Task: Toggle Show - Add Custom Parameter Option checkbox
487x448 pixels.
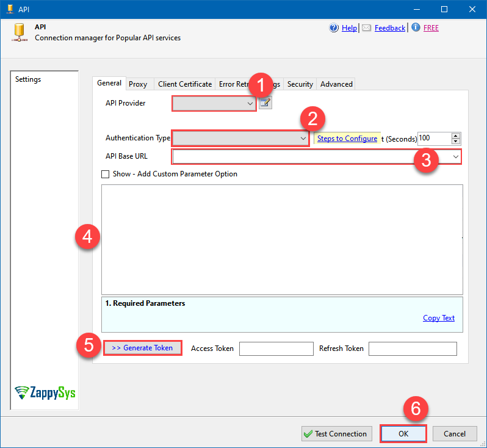Action: [x=106, y=174]
